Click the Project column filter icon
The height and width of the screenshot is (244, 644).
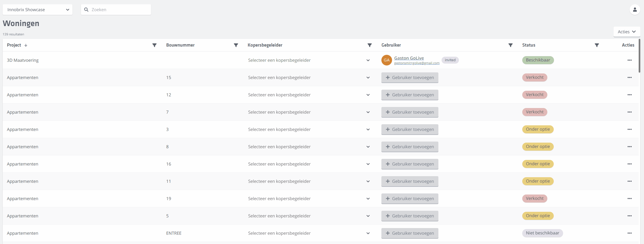tap(154, 45)
